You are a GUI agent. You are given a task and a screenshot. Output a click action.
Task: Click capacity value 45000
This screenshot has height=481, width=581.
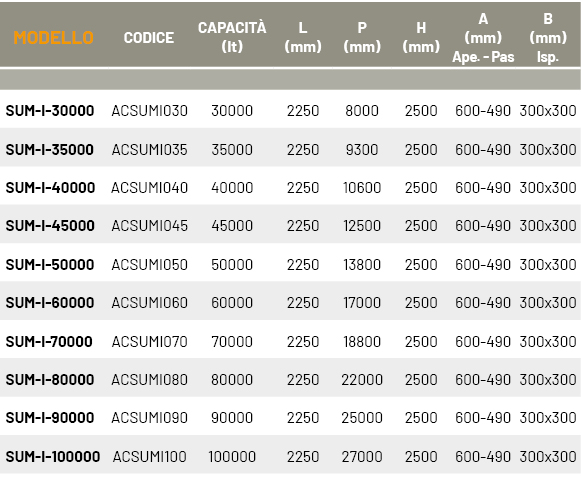[232, 226]
